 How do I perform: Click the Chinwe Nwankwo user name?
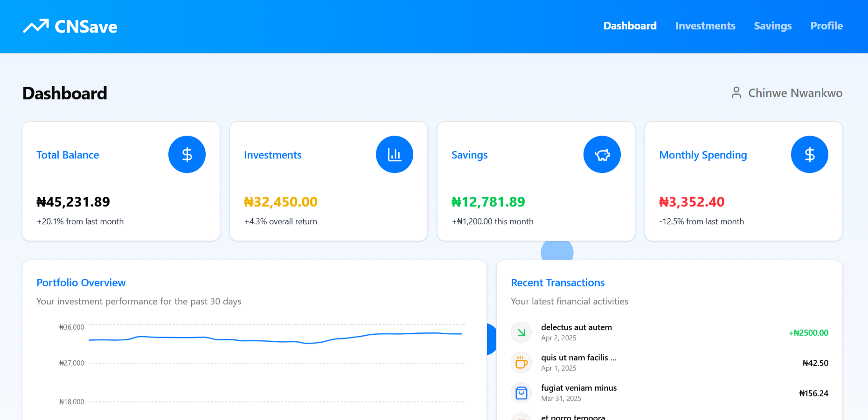click(795, 93)
